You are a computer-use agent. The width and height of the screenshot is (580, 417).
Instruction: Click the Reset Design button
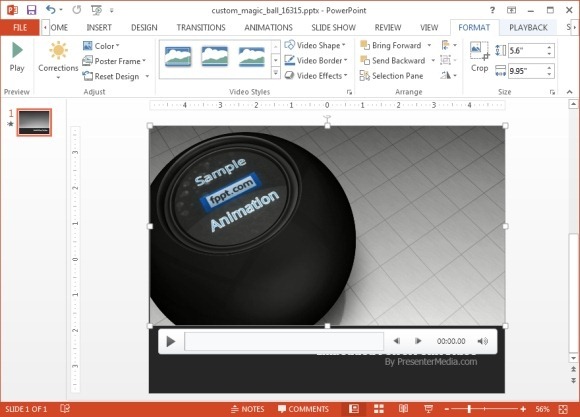coord(111,76)
